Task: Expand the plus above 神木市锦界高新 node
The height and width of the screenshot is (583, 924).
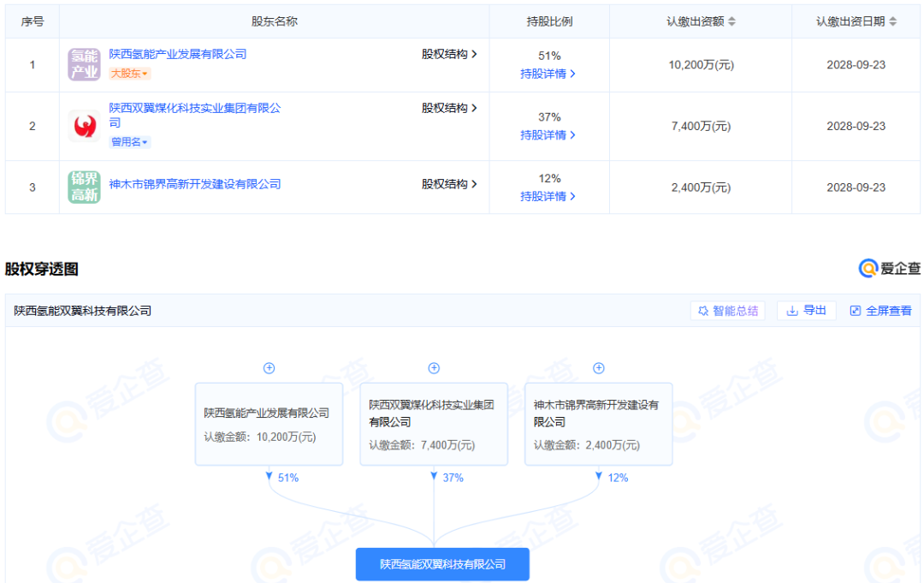Action: tap(599, 368)
